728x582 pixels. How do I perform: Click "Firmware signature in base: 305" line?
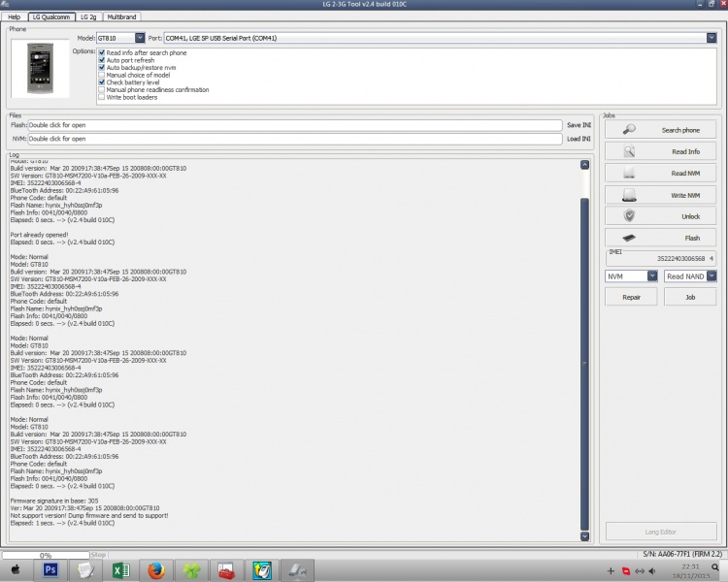coord(54,501)
